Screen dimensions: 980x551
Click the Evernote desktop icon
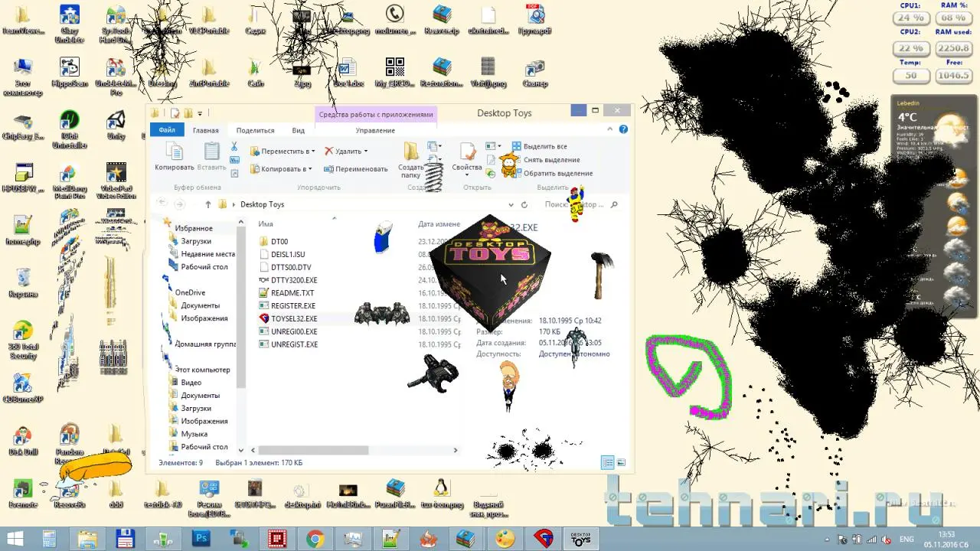[23, 494]
